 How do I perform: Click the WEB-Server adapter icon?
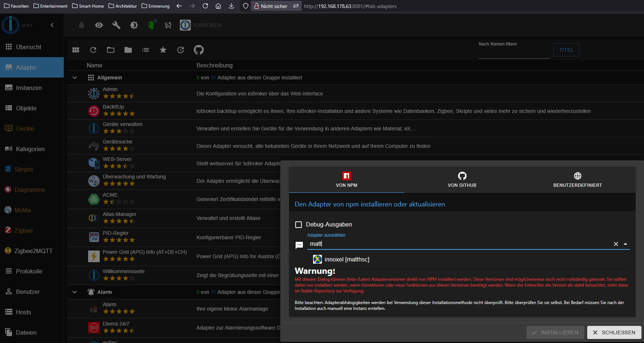[x=94, y=163]
